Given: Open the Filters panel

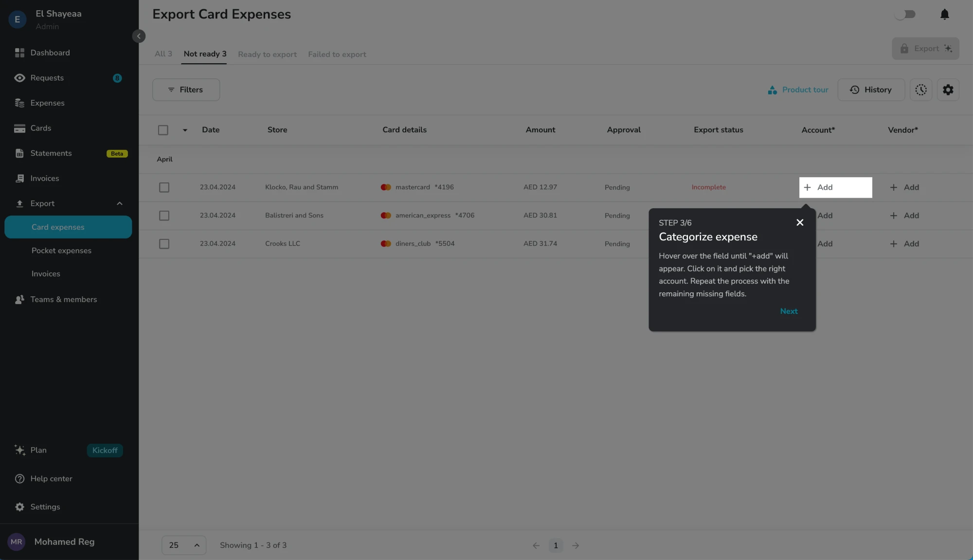Looking at the screenshot, I should click(186, 90).
